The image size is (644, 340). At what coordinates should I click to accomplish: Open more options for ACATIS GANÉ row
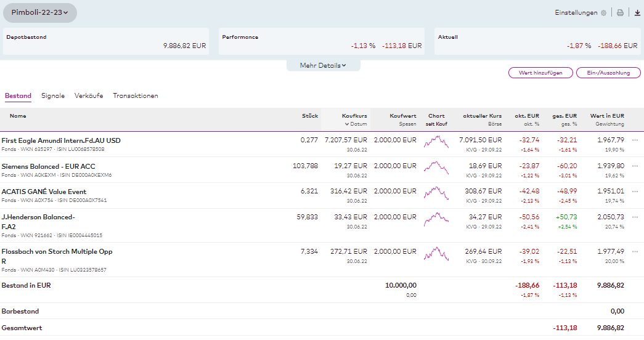[x=635, y=192]
